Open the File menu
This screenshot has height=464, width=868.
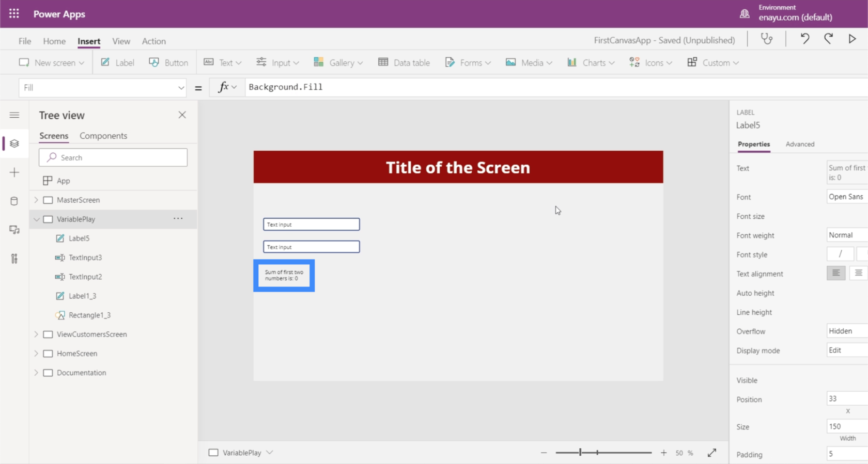point(25,41)
